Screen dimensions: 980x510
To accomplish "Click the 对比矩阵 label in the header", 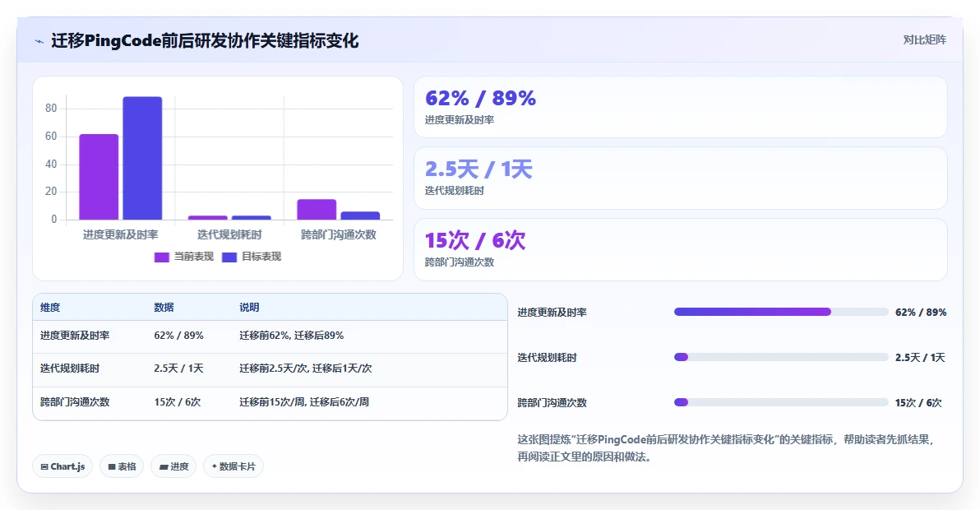I will 924,40.
